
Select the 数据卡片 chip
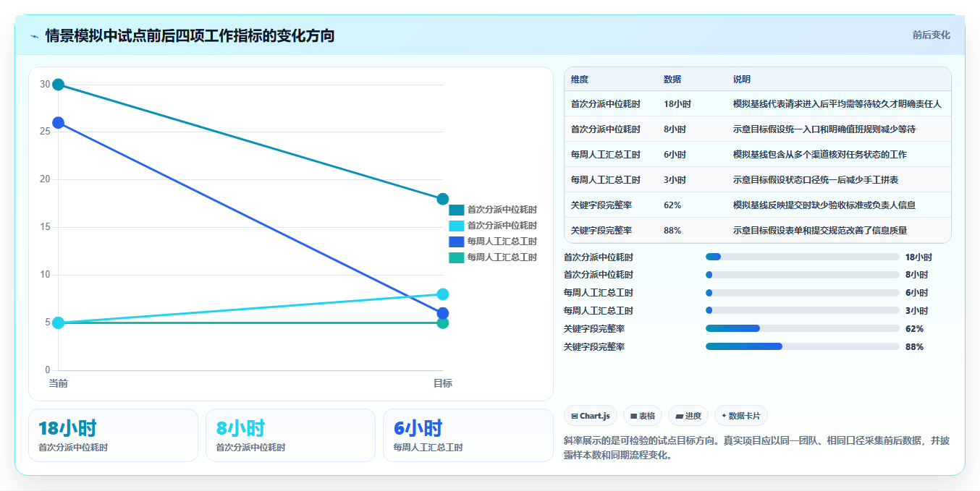(x=740, y=416)
